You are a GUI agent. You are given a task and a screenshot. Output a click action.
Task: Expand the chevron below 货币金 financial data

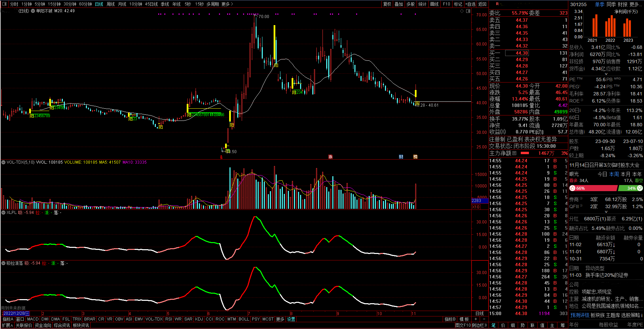pyautogui.click(x=606, y=74)
